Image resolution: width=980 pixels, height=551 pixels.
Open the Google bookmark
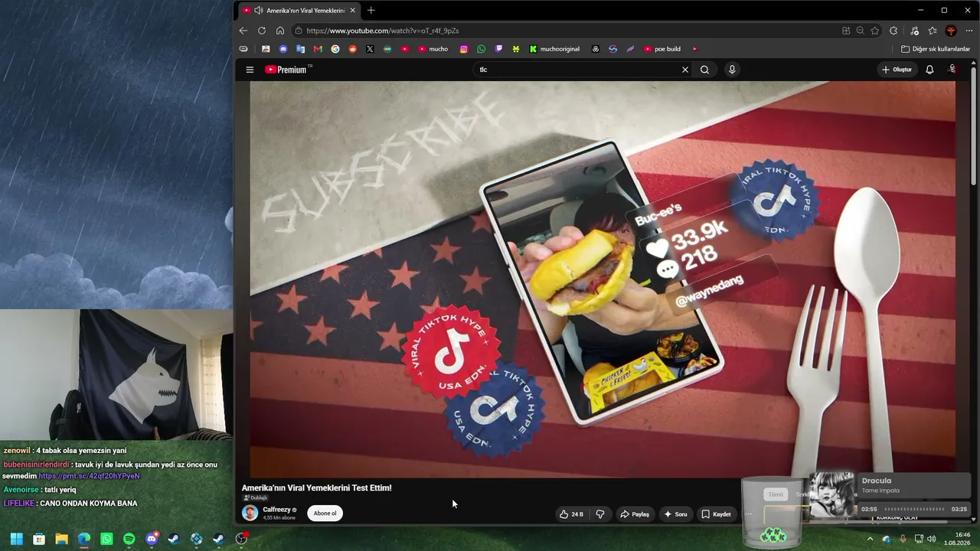pyautogui.click(x=335, y=49)
